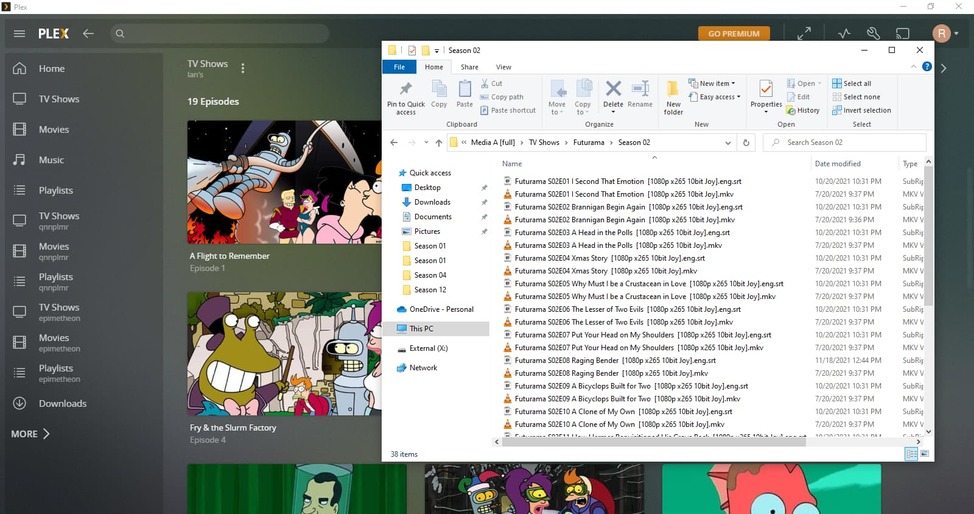The width and height of the screenshot is (974, 514).
Task: Switch to large icons view in status bar
Action: coord(924,454)
